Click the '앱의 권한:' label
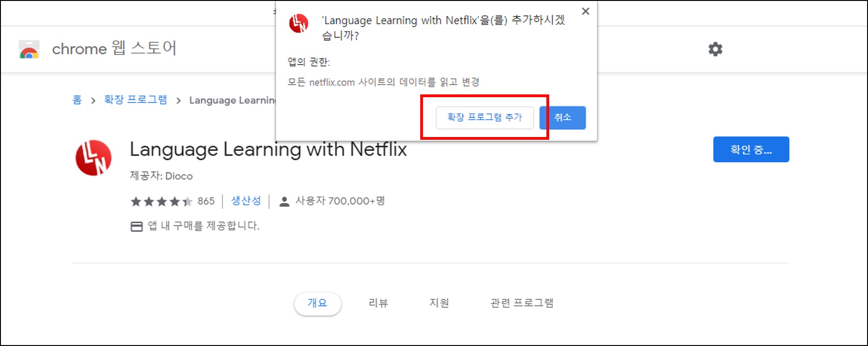The image size is (868, 346). click(x=309, y=62)
